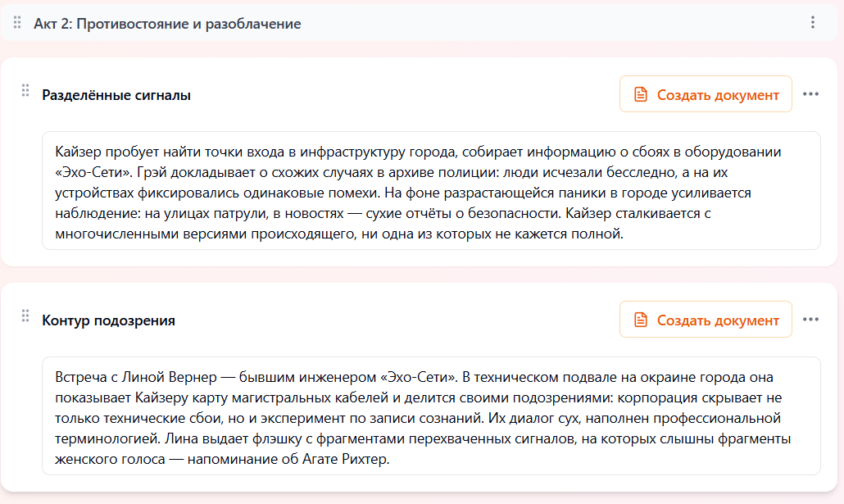844x504 pixels.
Task: Open the Act 2 vertical three-dot menu
Action: [x=812, y=23]
